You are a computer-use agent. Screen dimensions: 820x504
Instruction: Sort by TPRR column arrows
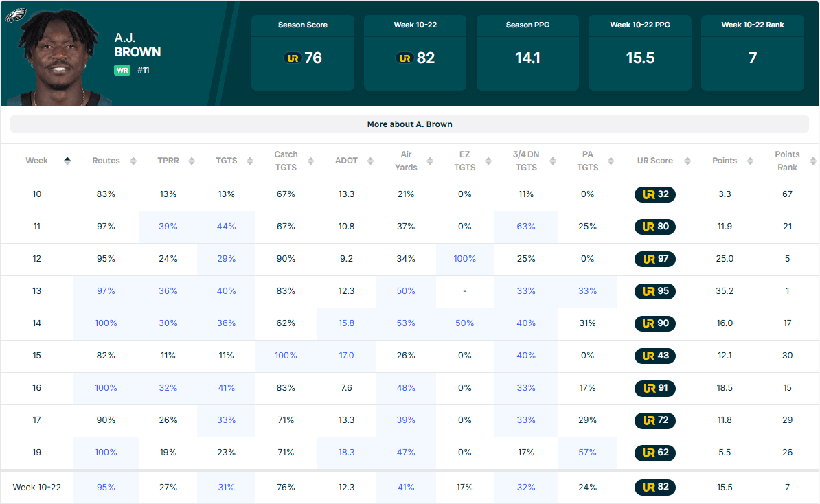(x=192, y=161)
